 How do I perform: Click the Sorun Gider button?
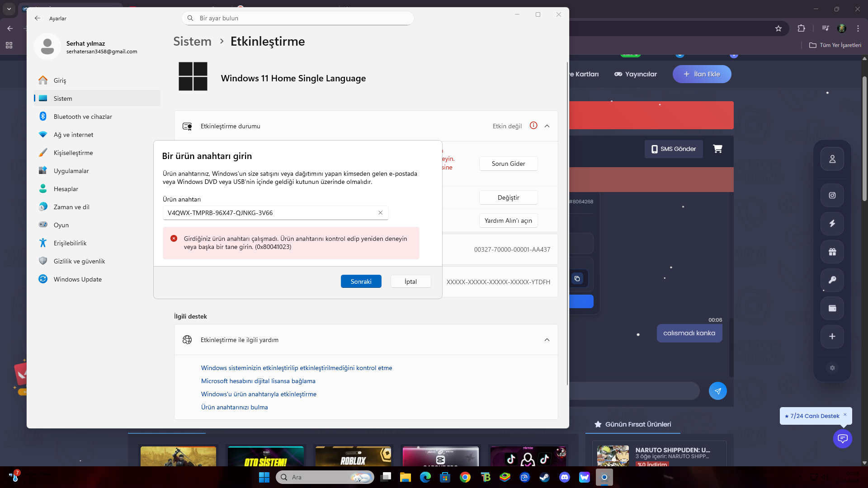click(x=508, y=164)
